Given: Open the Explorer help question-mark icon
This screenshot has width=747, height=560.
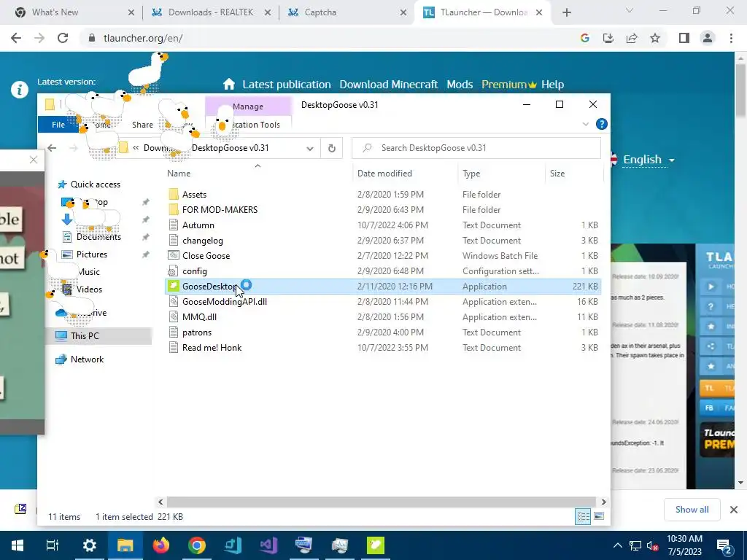Looking at the screenshot, I should pos(602,124).
